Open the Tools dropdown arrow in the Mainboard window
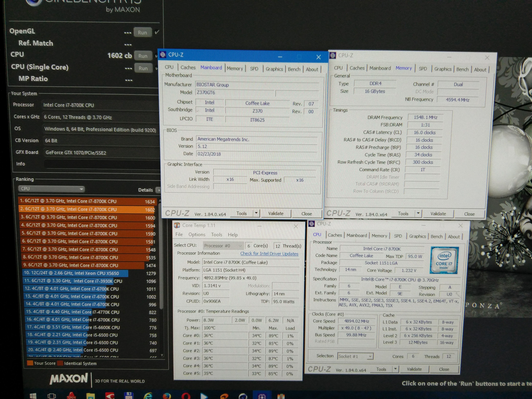Image resolution: width=532 pixels, height=399 pixels. coord(256,213)
